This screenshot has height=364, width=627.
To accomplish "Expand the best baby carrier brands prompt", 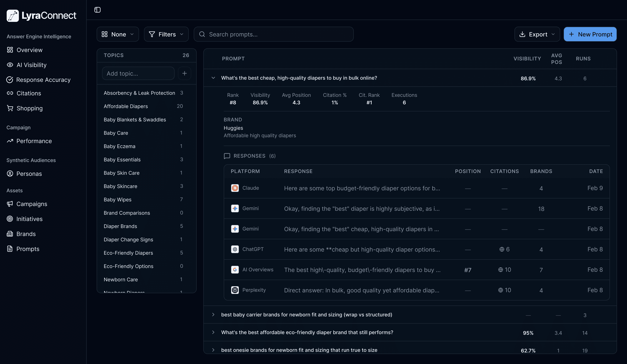I will click(x=213, y=314).
